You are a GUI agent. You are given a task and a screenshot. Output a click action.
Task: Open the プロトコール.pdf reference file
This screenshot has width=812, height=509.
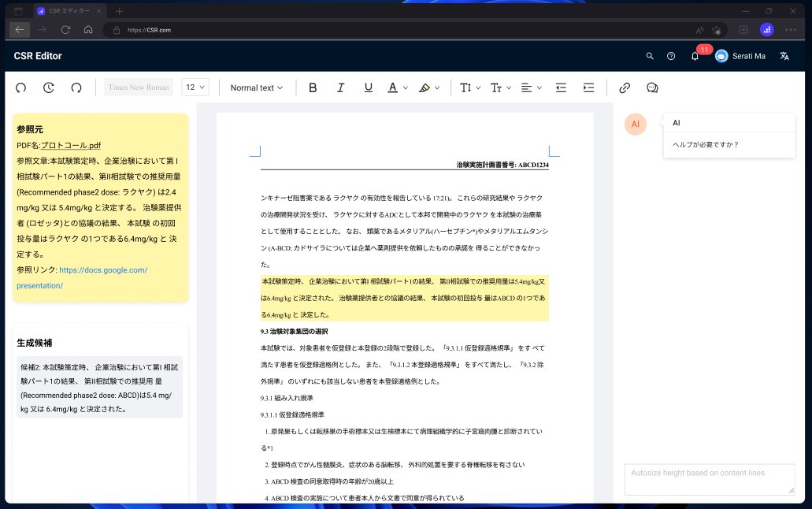coord(71,146)
